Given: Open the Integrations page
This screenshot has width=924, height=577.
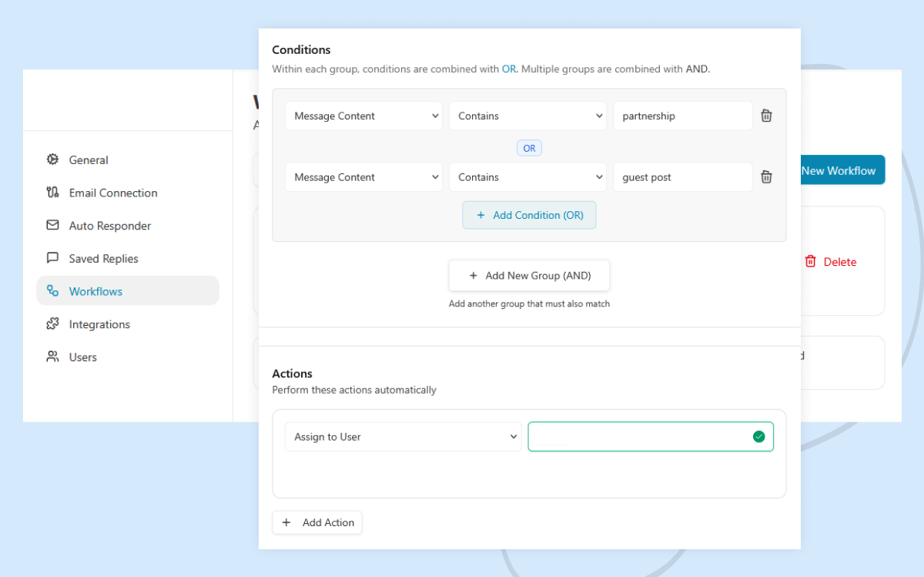Looking at the screenshot, I should 128,324.
